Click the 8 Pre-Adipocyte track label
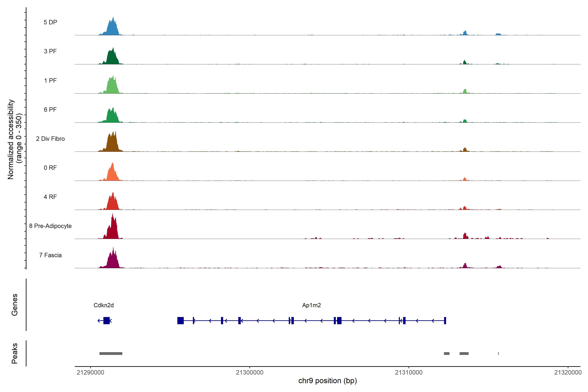588x392 pixels. pos(50,226)
